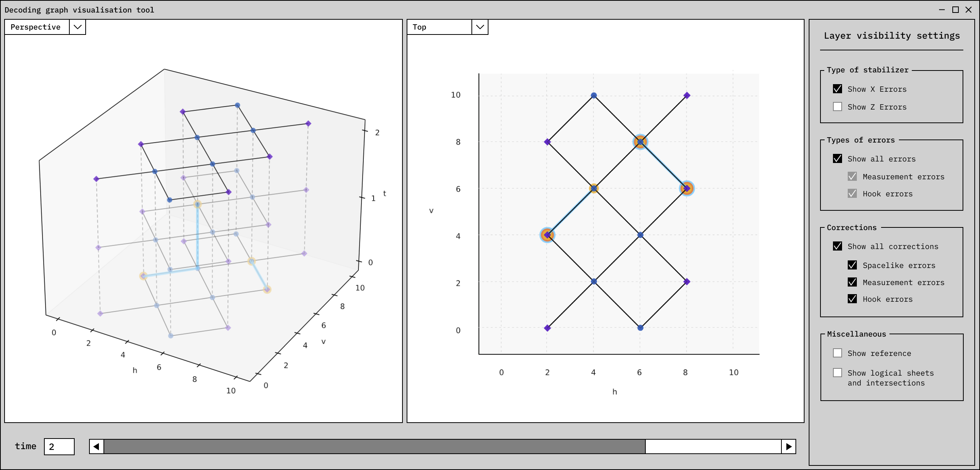Click highlighted defect node at h=6, v=8
Image resolution: width=980 pixels, height=470 pixels.
pyautogui.click(x=640, y=142)
